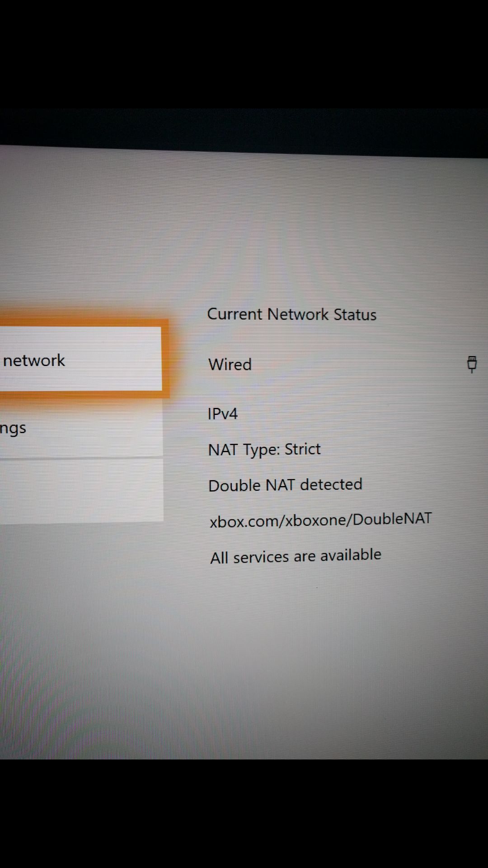Click the 'Wired' connection label
Viewport: 488px width, 868px height.
230,364
